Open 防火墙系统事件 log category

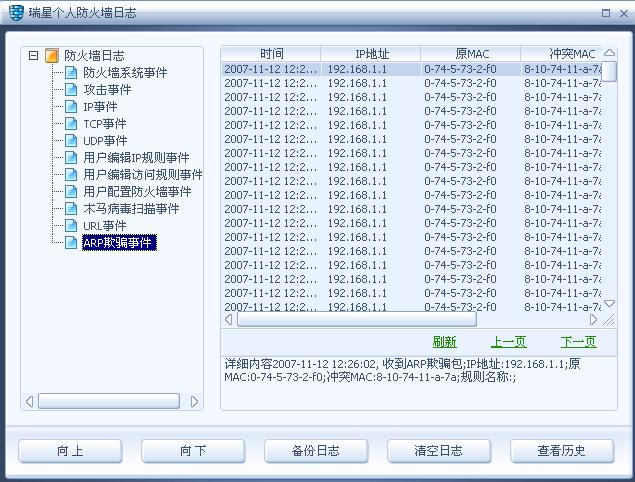125,73
